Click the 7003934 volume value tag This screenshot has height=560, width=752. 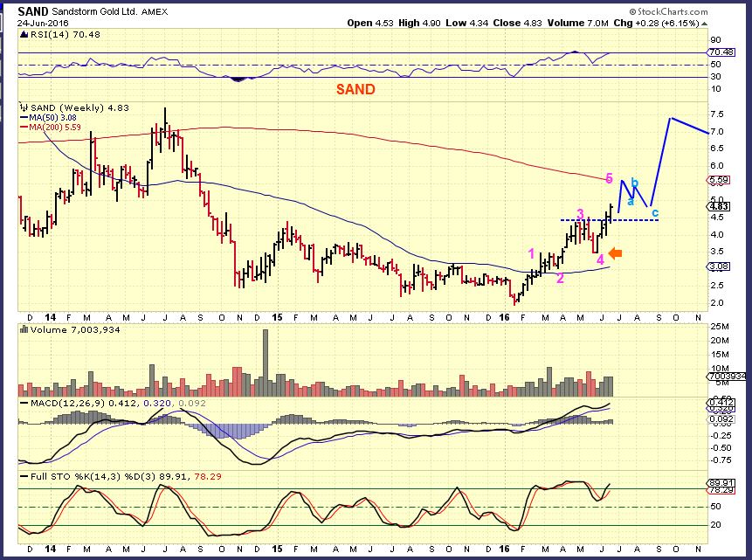pyautogui.click(x=728, y=377)
